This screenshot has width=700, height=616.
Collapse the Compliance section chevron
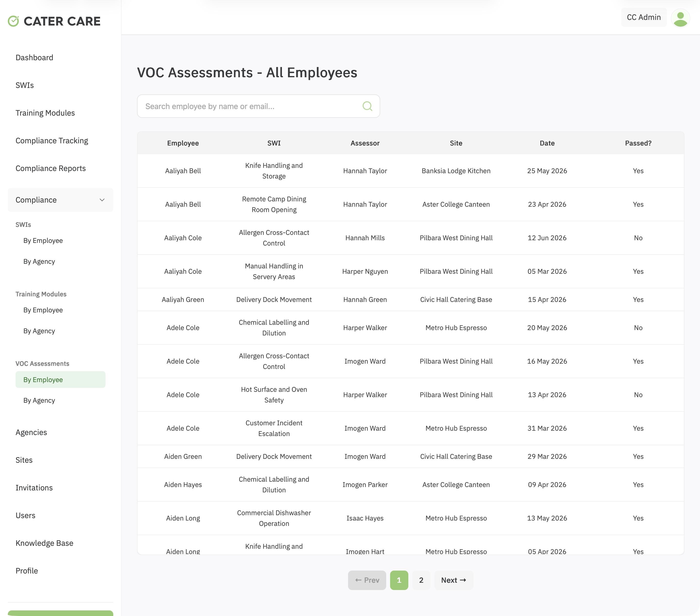(102, 200)
